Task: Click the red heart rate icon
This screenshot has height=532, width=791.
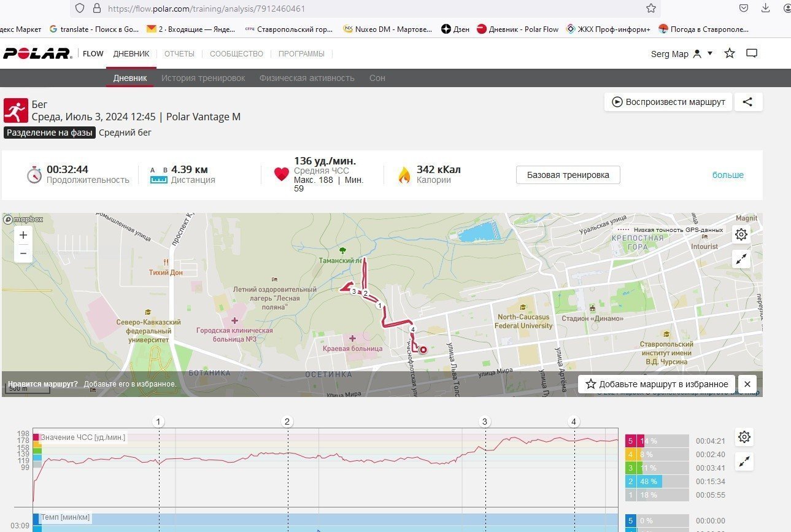Action: (x=281, y=174)
